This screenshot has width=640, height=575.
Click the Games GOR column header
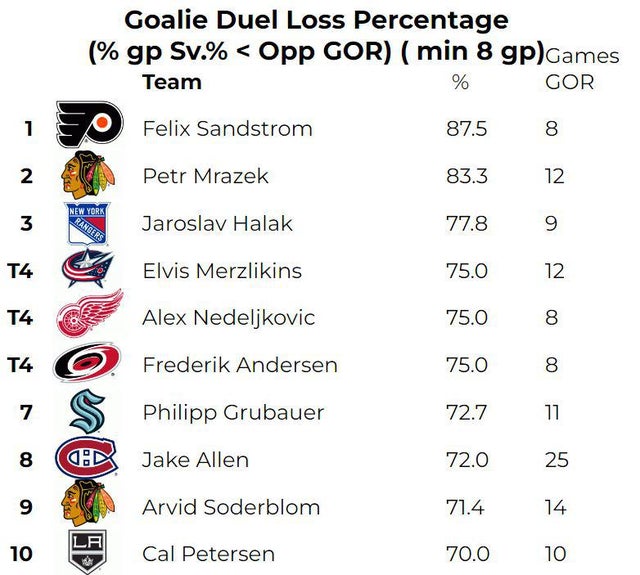569,70
